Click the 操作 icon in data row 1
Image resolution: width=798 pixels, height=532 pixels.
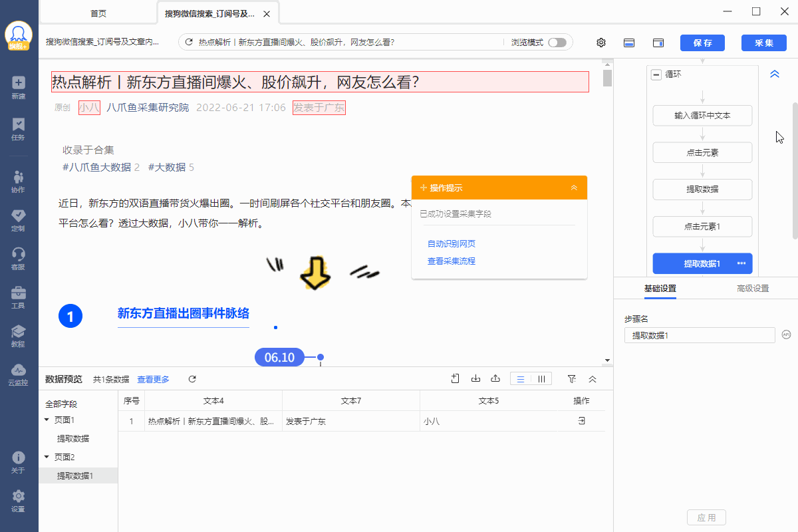(x=581, y=421)
